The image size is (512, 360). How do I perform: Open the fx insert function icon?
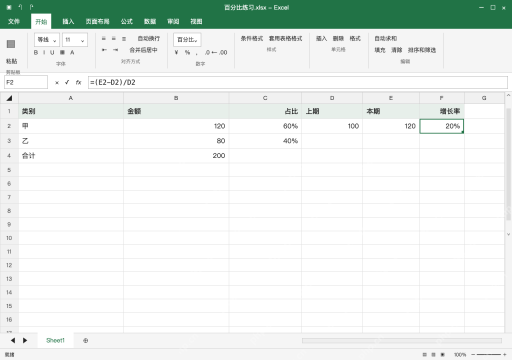point(78,82)
